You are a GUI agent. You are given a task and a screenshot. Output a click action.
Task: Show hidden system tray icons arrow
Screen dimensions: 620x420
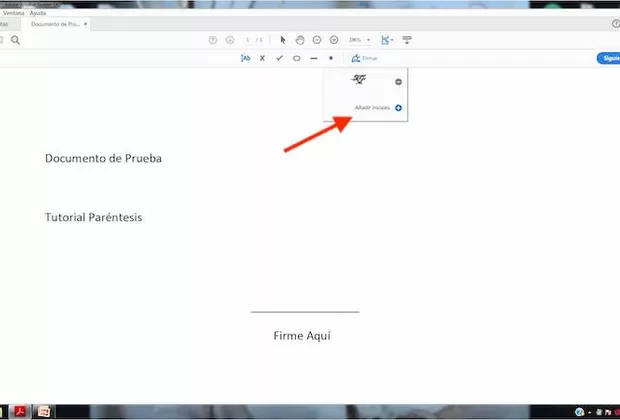(590, 412)
